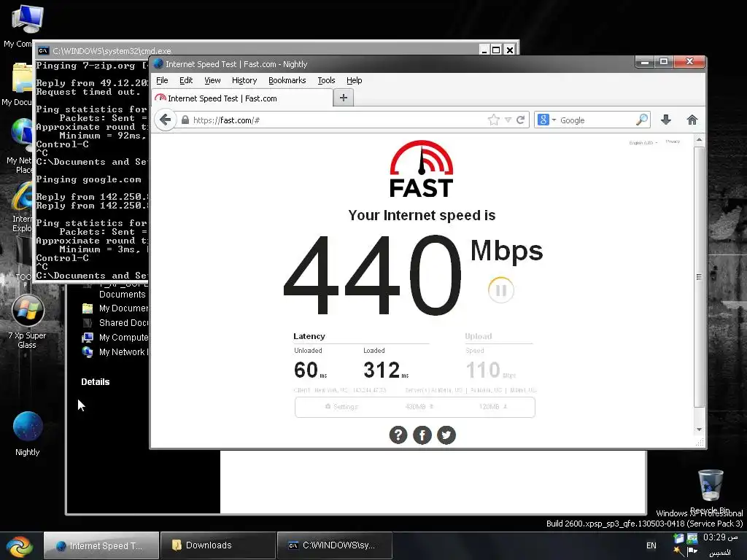Share result on Twitter
The width and height of the screenshot is (747, 560).
click(x=446, y=435)
